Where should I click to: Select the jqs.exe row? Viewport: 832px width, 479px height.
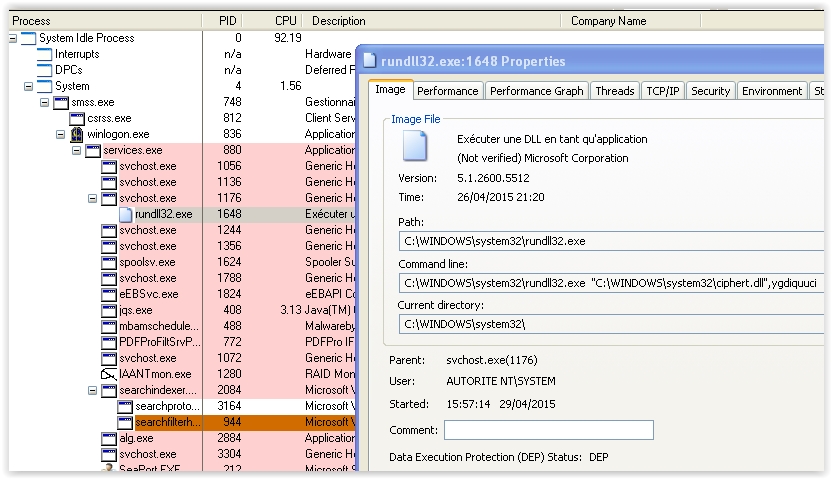tap(182, 310)
